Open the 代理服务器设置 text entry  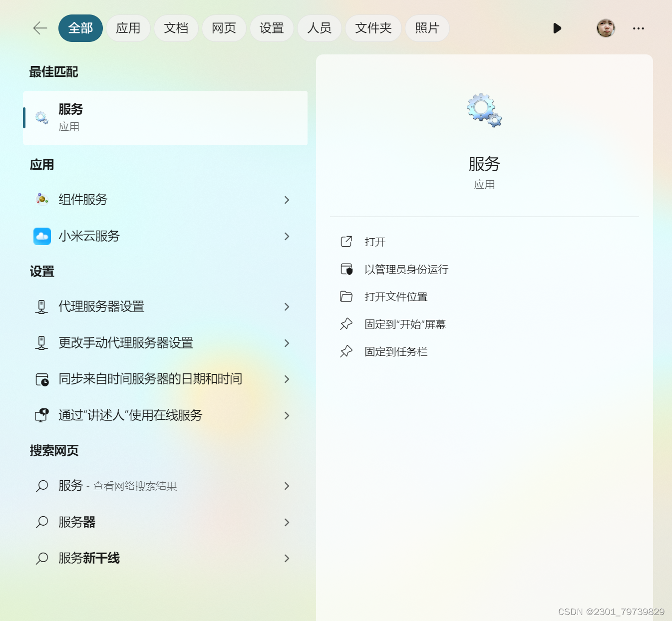click(101, 307)
